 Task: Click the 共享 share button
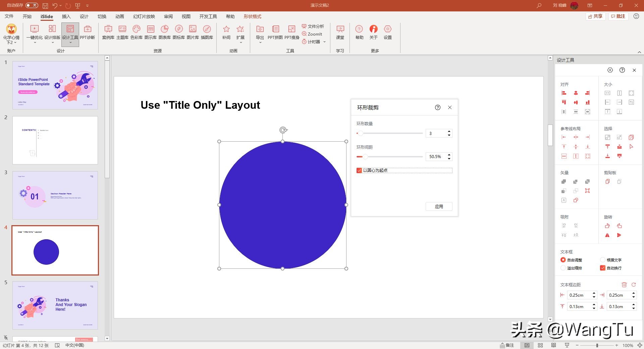[x=595, y=16]
